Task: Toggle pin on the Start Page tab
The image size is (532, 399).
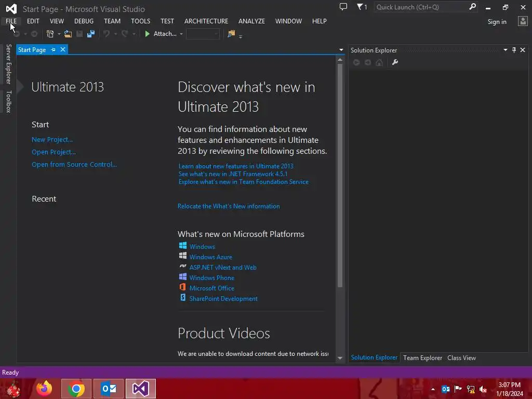Action: click(x=54, y=50)
